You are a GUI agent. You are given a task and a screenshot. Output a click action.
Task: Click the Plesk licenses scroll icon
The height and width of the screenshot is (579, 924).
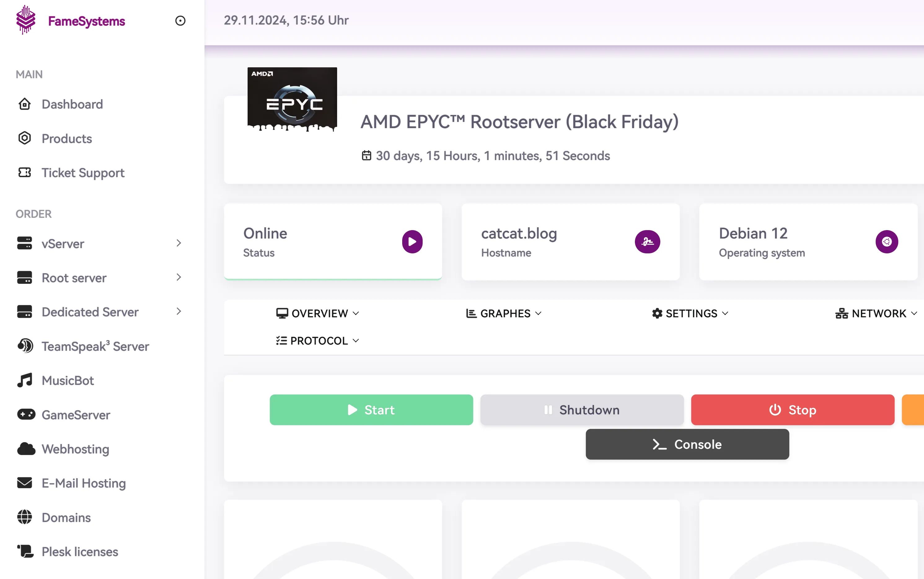[25, 551]
